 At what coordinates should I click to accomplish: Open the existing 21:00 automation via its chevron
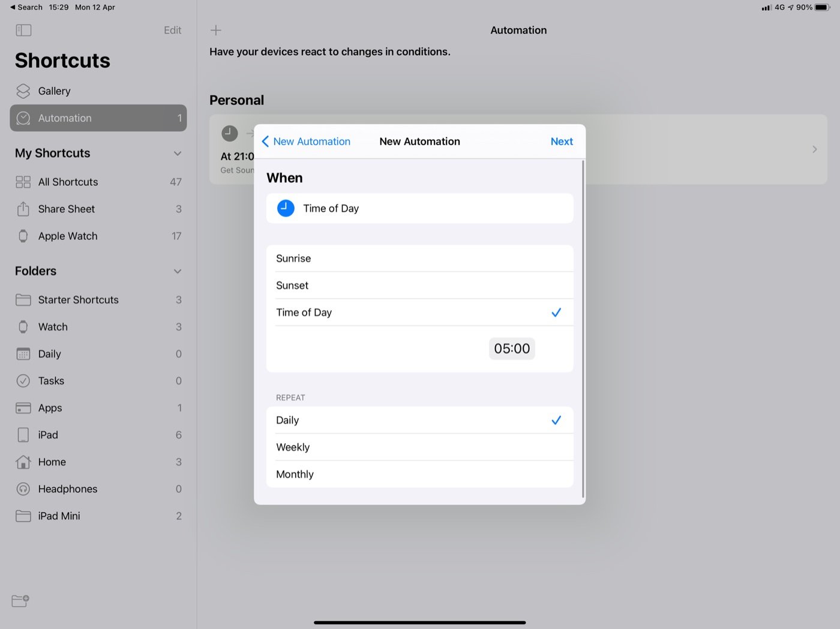tap(814, 149)
